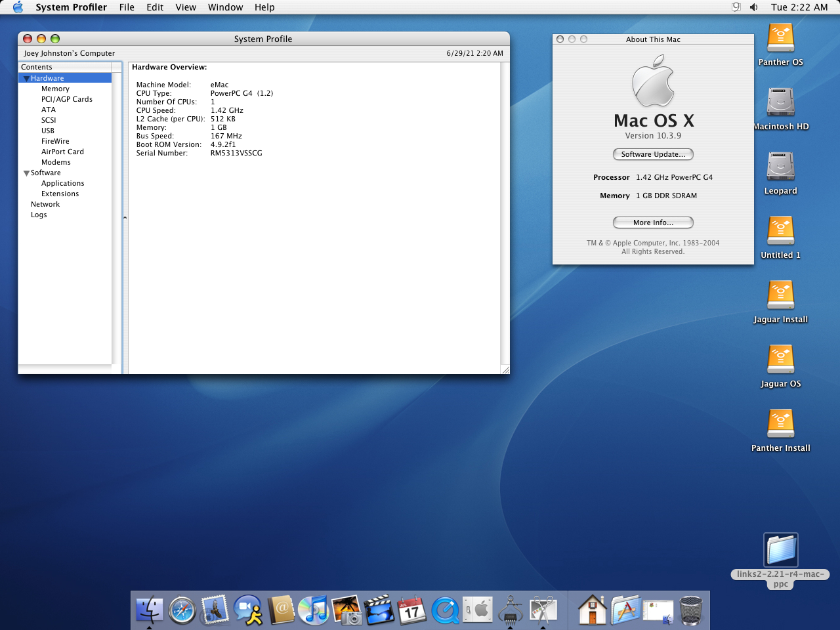Select AirPort Card under Hardware

(62, 152)
